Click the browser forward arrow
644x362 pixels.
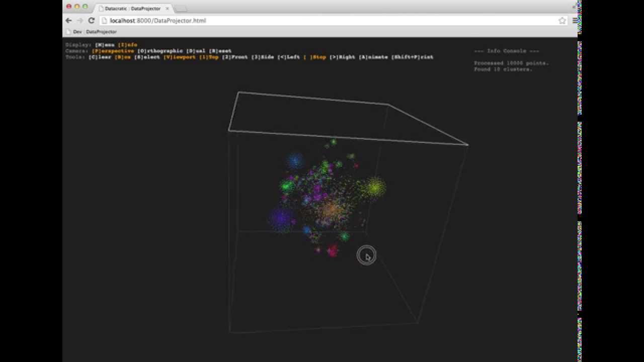(79, 21)
